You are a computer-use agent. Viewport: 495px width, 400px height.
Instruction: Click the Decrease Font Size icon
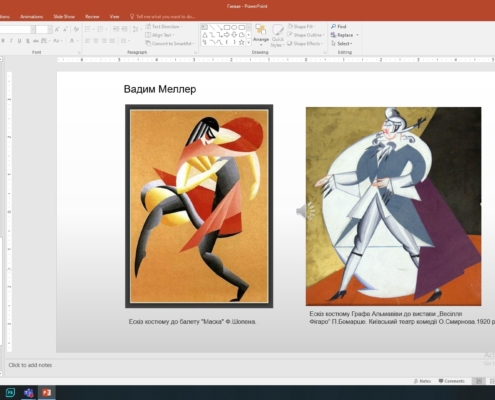tap(65, 30)
